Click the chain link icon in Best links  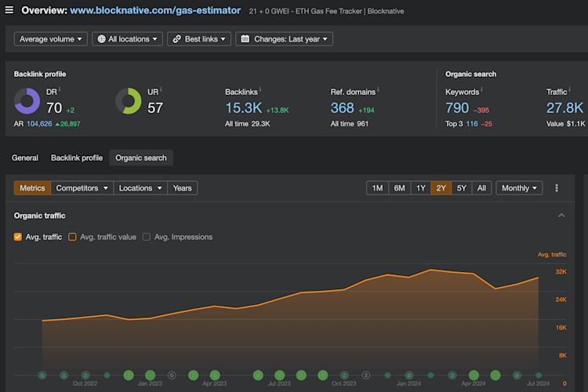coord(177,39)
